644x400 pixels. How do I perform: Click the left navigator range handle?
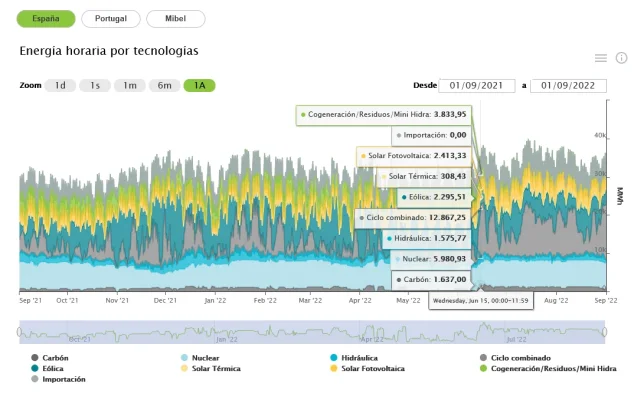point(19,331)
